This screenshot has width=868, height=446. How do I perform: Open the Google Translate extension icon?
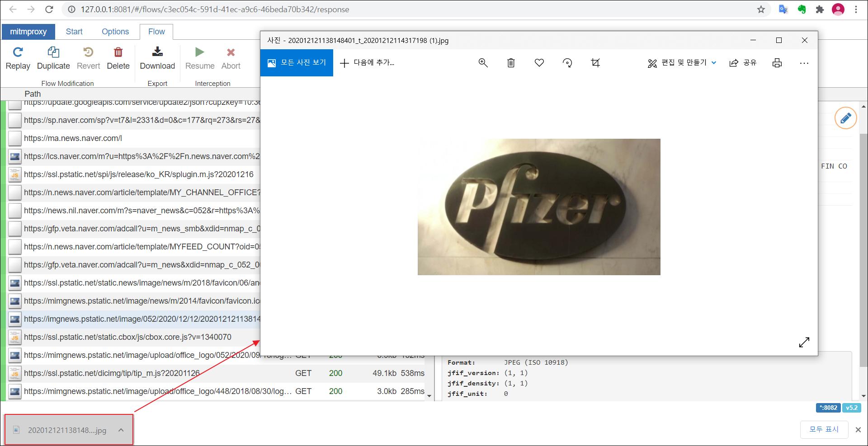pos(783,9)
